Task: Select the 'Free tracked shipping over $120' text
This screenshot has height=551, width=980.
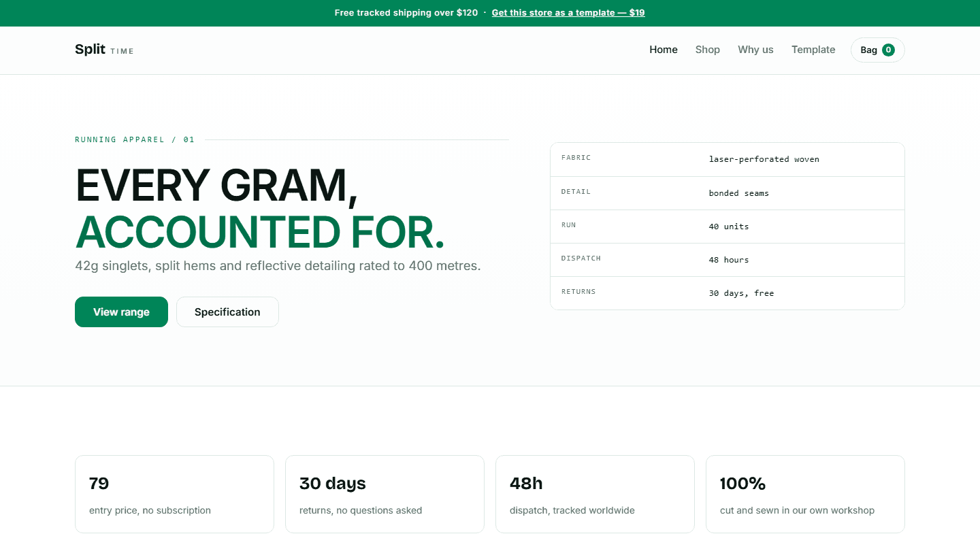Action: coord(406,13)
